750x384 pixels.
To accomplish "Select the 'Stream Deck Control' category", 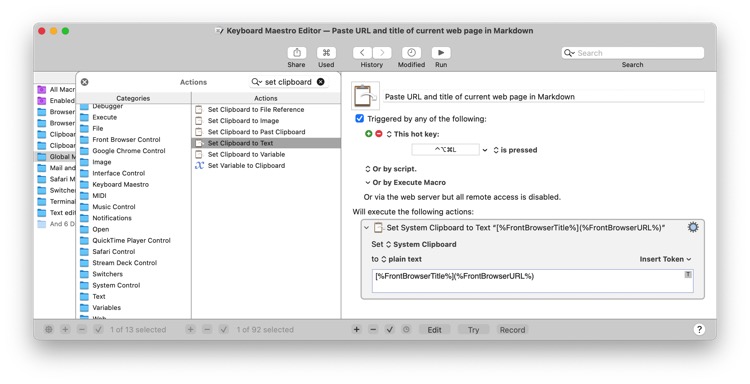I will [x=133, y=263].
